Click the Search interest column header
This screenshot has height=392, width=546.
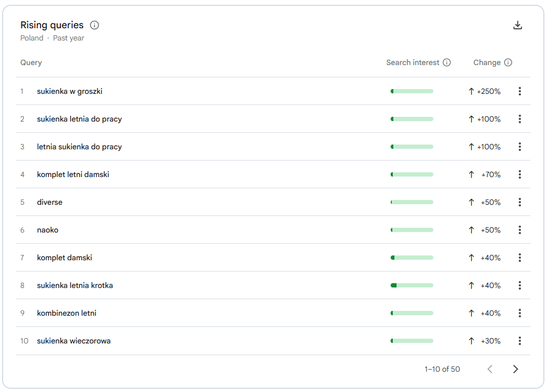413,62
